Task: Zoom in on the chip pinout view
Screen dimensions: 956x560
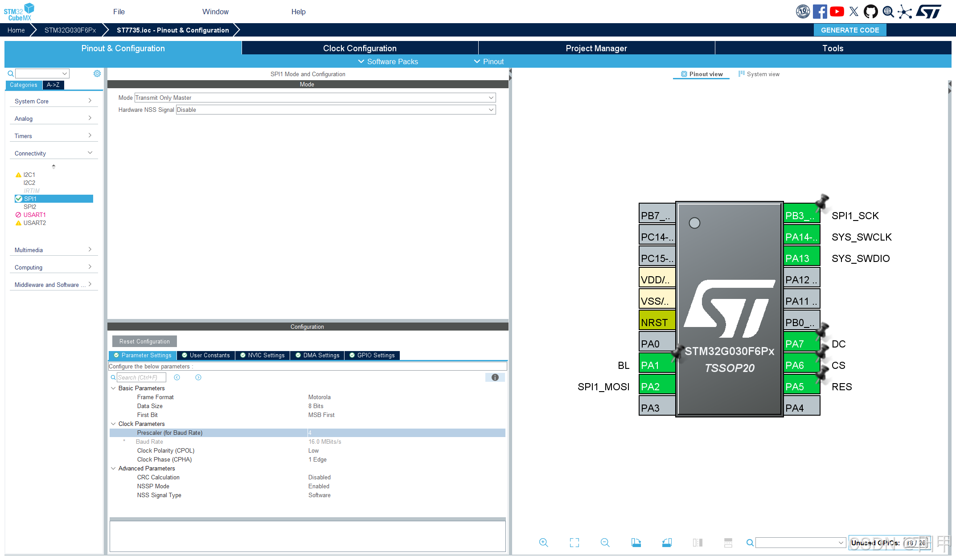Action: click(x=544, y=543)
